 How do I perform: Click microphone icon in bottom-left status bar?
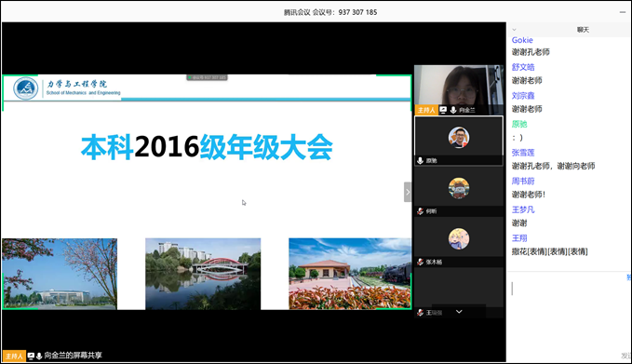(x=39, y=356)
